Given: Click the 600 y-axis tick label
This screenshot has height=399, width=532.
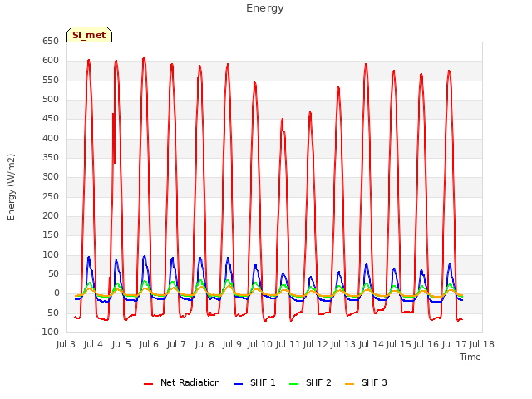Looking at the screenshot, I should (x=51, y=61).
